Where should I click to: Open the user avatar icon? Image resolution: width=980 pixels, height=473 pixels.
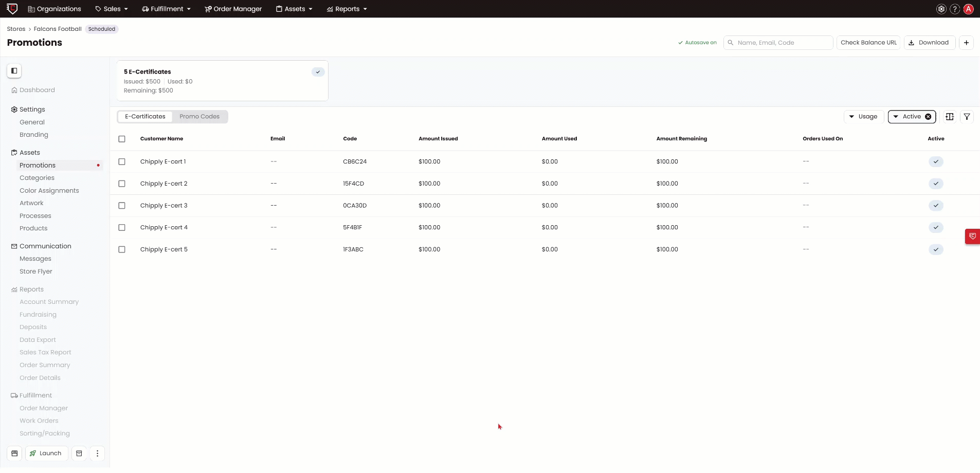click(x=969, y=9)
